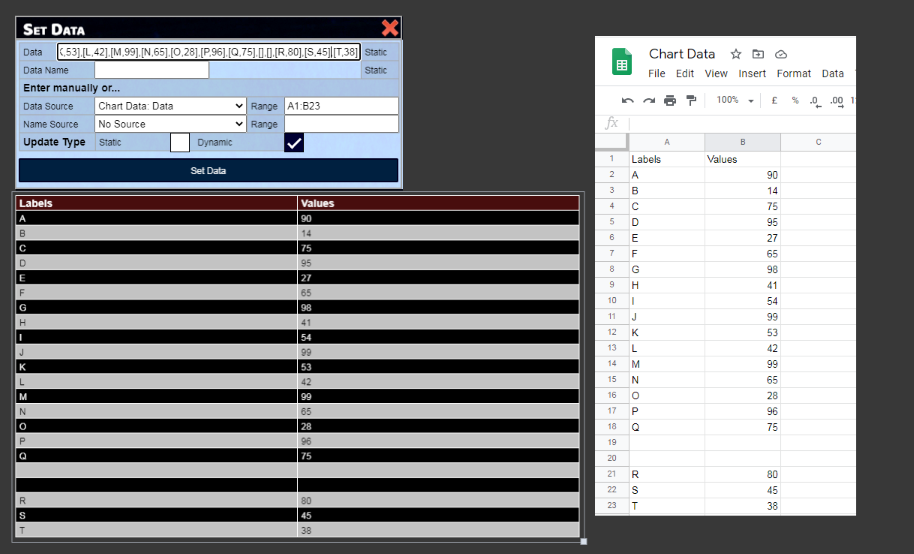Open the File menu in Sheets

(656, 73)
